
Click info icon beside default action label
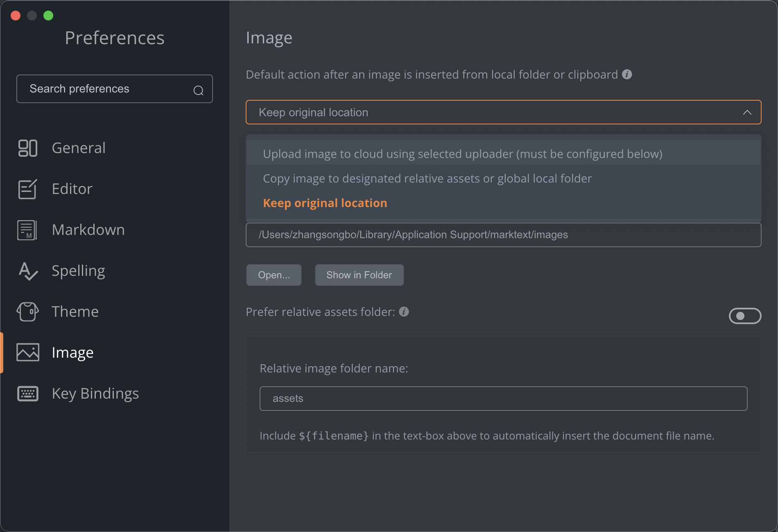[x=627, y=74]
